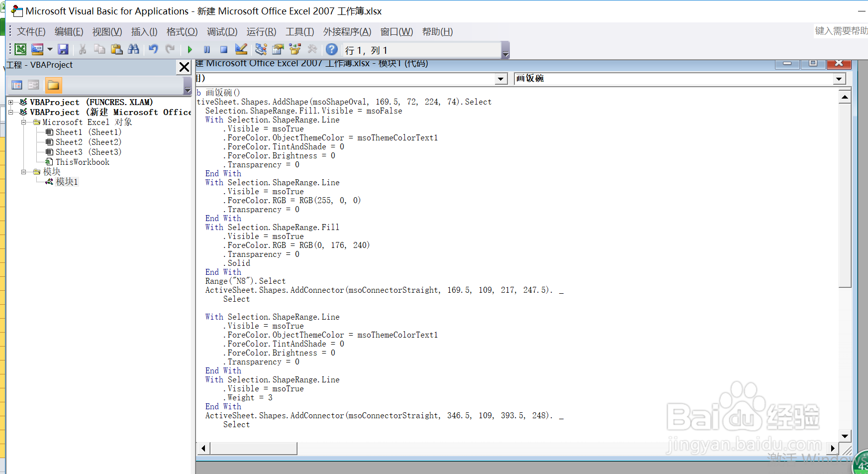Click the Paste clipboard icon
Screen dimensions: 868x474
coord(116,49)
